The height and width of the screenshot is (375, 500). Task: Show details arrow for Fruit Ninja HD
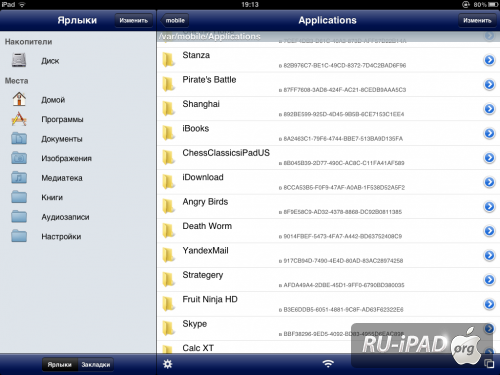tap(489, 304)
